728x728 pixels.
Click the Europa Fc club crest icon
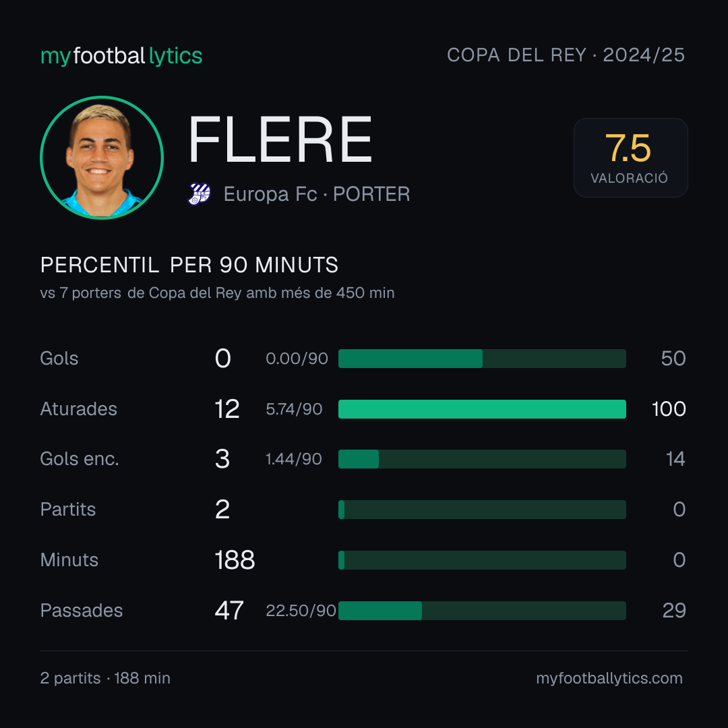coord(199,194)
